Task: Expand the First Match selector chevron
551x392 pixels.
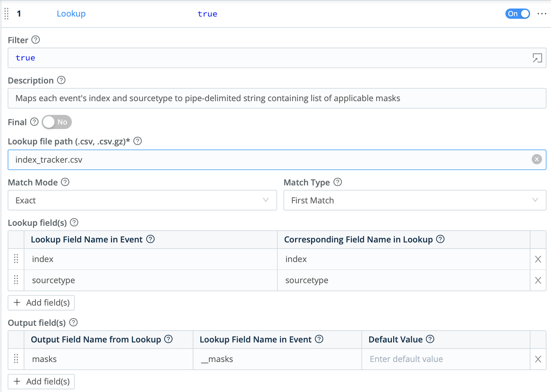Action: 535,200
